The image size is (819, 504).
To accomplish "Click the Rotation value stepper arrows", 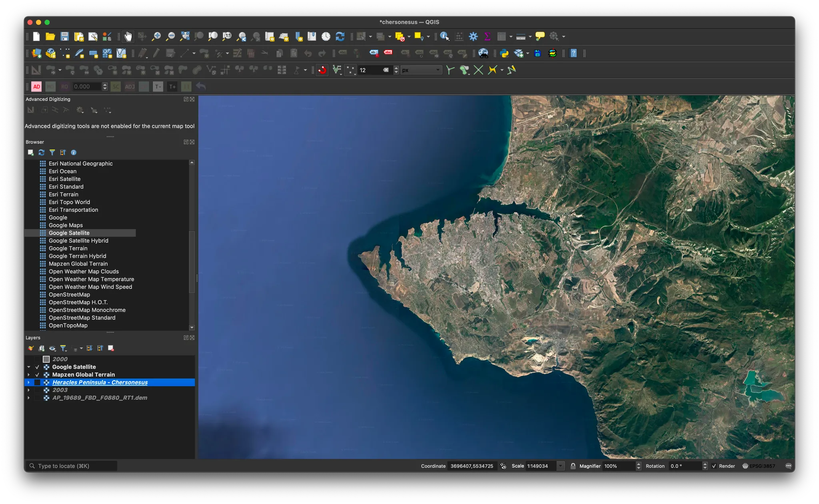I will [705, 466].
